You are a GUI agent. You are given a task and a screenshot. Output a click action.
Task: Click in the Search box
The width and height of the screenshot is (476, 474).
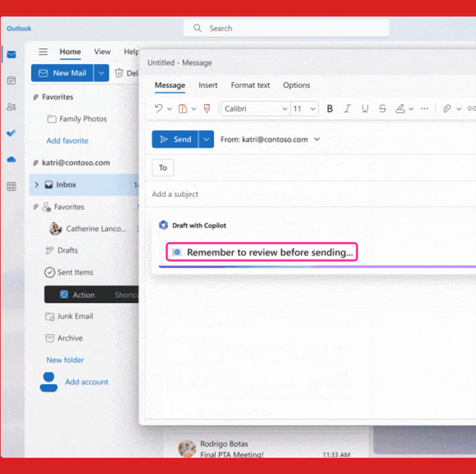286,28
